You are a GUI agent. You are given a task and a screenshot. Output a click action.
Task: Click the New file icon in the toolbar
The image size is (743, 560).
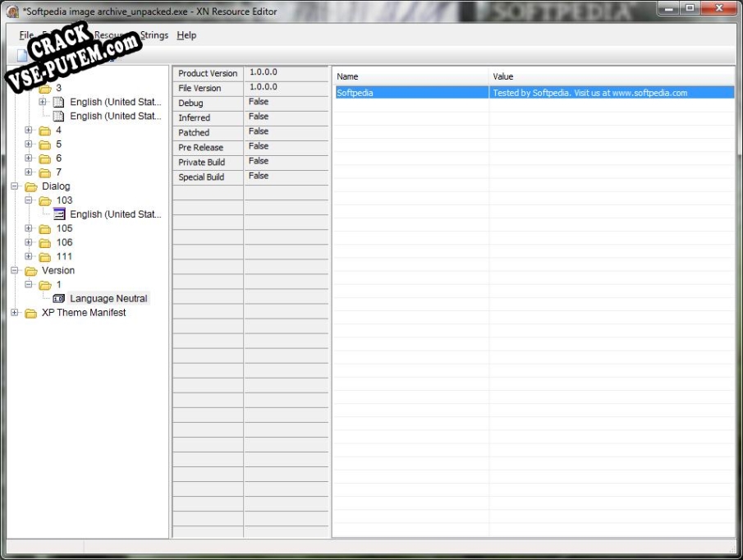pyautogui.click(x=20, y=54)
